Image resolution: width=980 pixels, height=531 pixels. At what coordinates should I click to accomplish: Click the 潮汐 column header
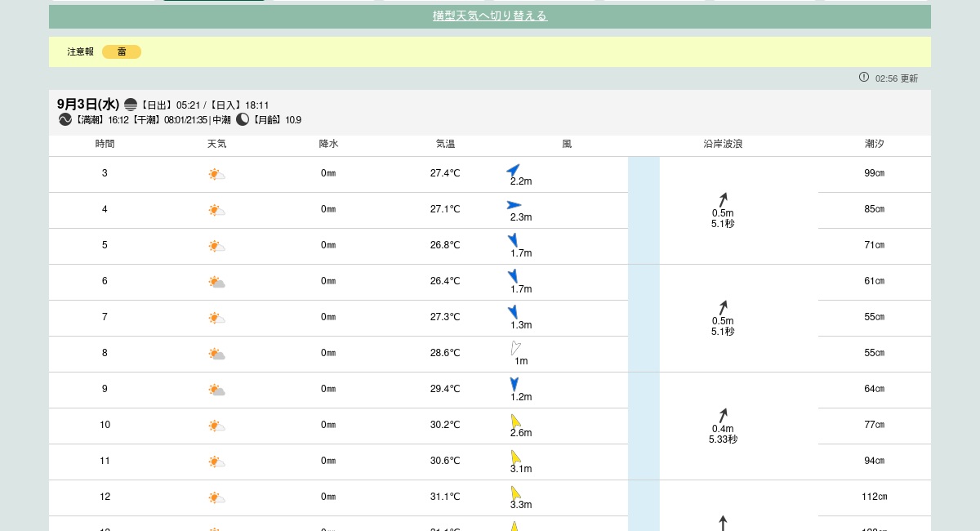[x=874, y=144]
